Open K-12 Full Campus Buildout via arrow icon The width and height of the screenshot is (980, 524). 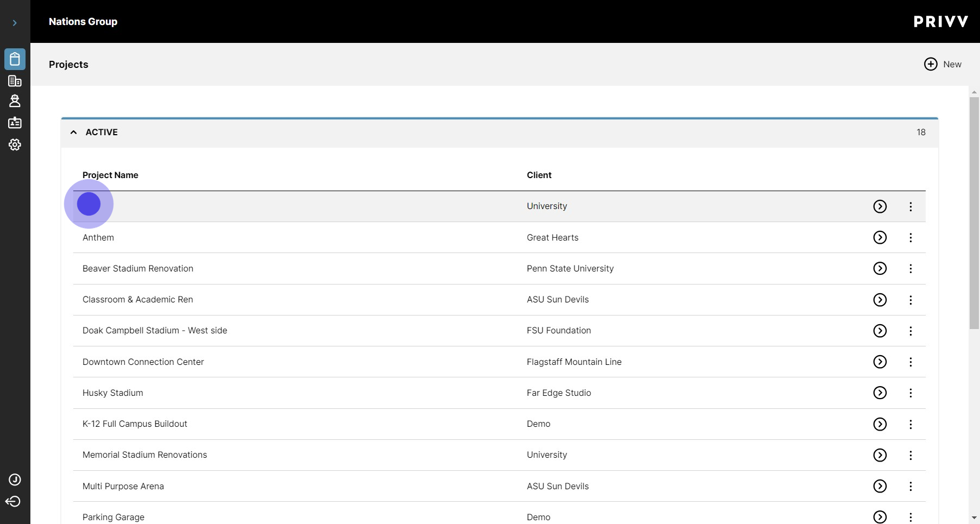coord(880,424)
